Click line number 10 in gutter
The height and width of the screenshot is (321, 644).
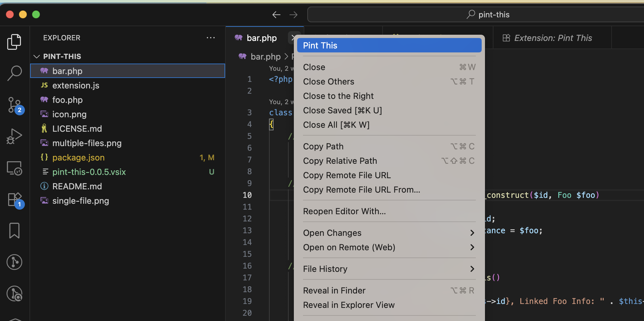pyautogui.click(x=247, y=195)
